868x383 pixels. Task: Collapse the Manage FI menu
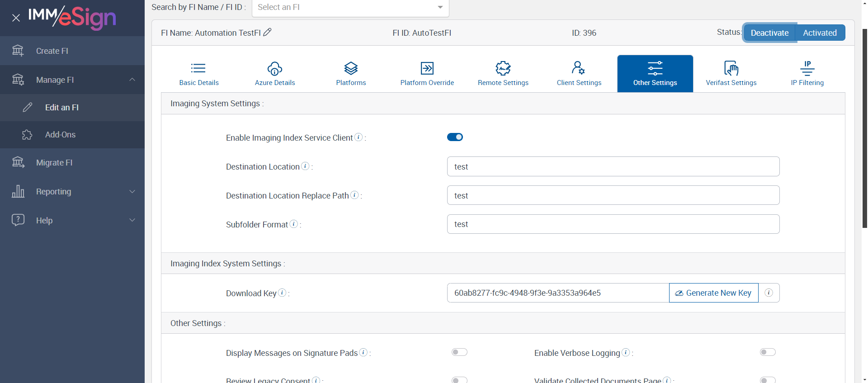point(132,80)
